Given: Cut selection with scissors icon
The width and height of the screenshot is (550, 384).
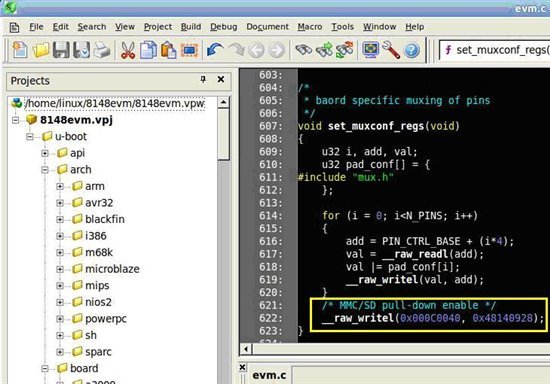Looking at the screenshot, I should point(128,50).
